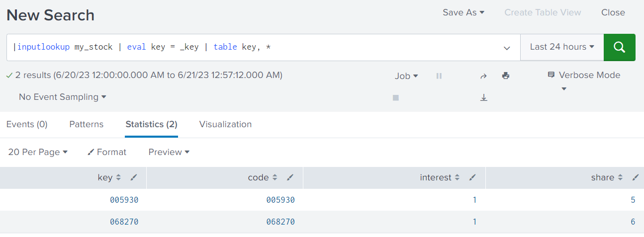This screenshot has height=237, width=644.
Task: Click the Close button
Action: click(613, 12)
